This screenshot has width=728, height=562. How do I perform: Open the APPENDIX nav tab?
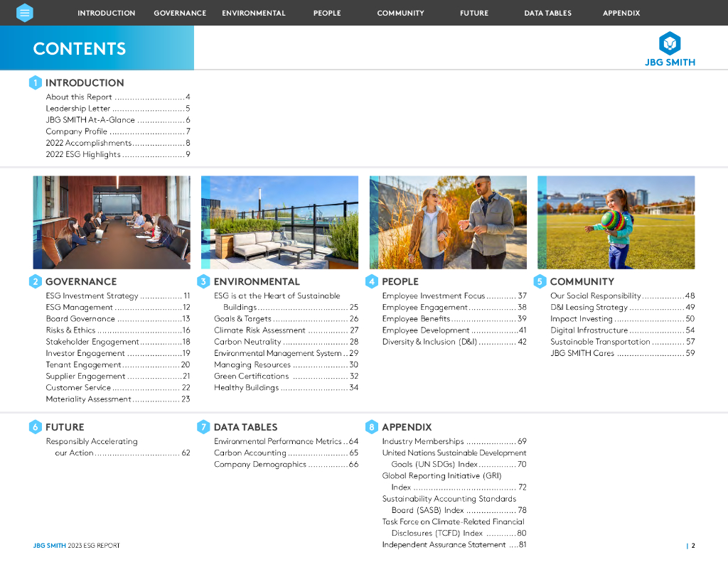[621, 13]
